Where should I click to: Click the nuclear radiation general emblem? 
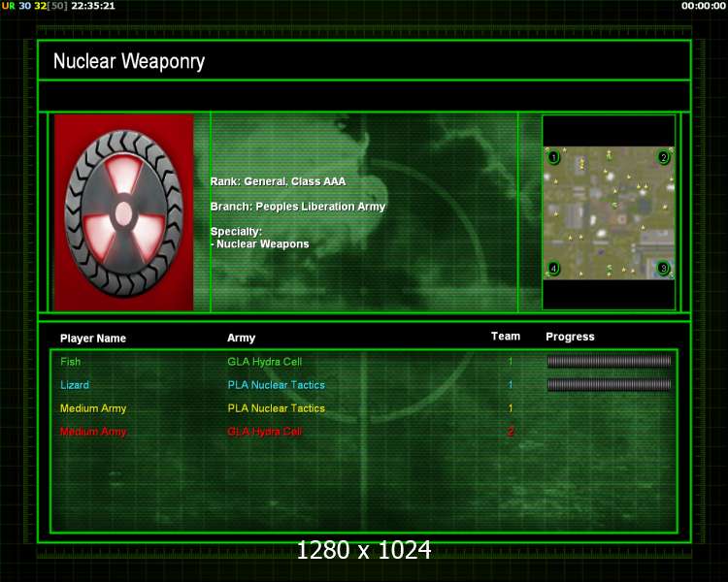[x=124, y=212]
